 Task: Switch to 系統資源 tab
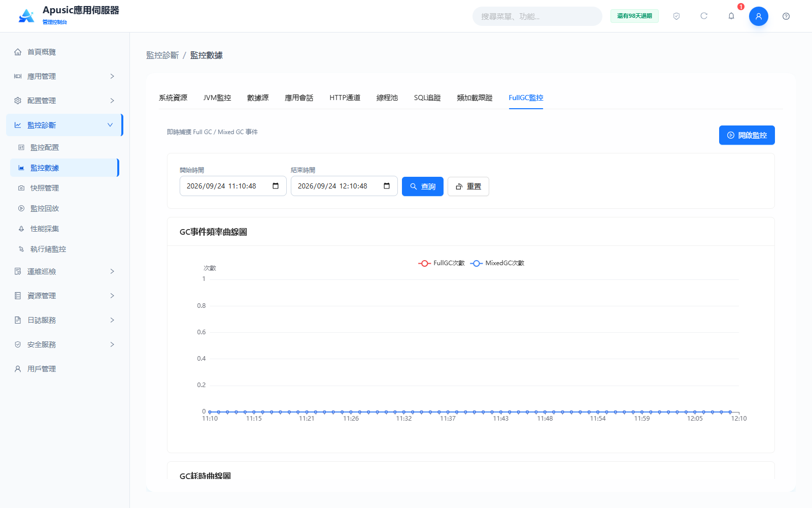(173, 98)
